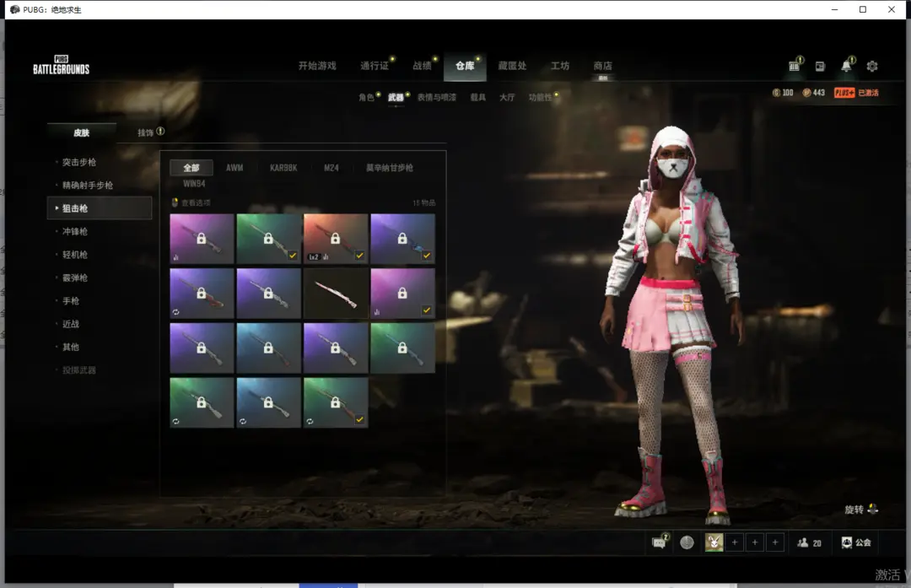
Task: Open the 通行证 pass tab
Action: pyautogui.click(x=375, y=66)
